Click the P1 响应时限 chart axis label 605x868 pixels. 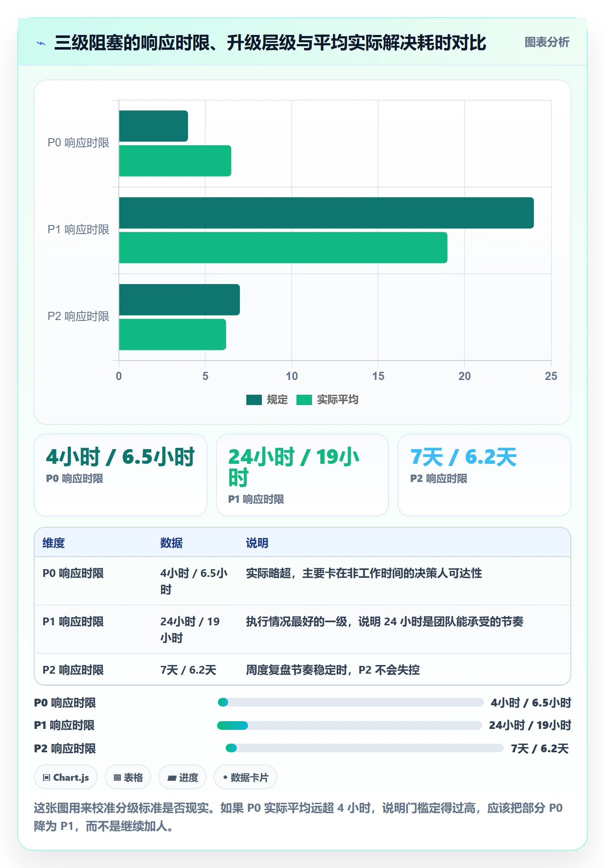(78, 230)
